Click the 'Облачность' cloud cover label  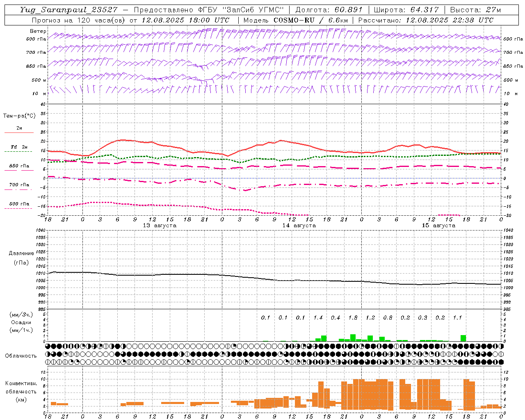pos(21,356)
